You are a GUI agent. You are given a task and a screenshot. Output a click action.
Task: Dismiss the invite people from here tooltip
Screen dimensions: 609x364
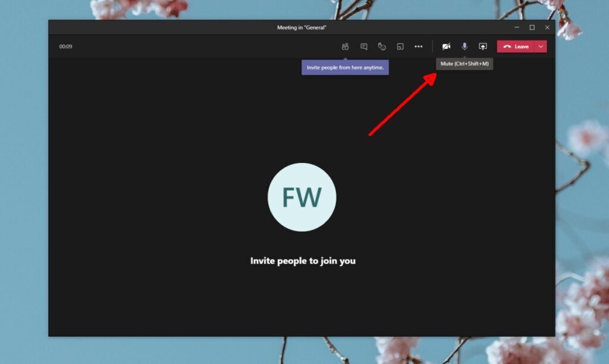coord(345,68)
